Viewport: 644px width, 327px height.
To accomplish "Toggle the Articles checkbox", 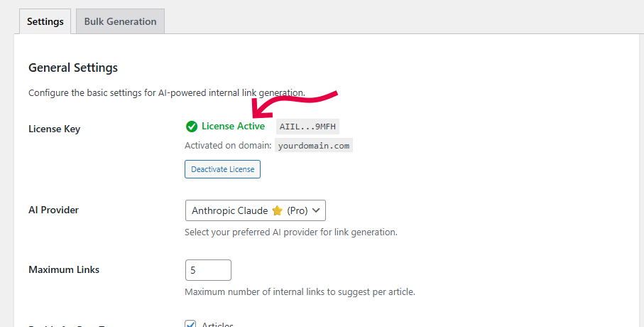I will (x=190, y=324).
